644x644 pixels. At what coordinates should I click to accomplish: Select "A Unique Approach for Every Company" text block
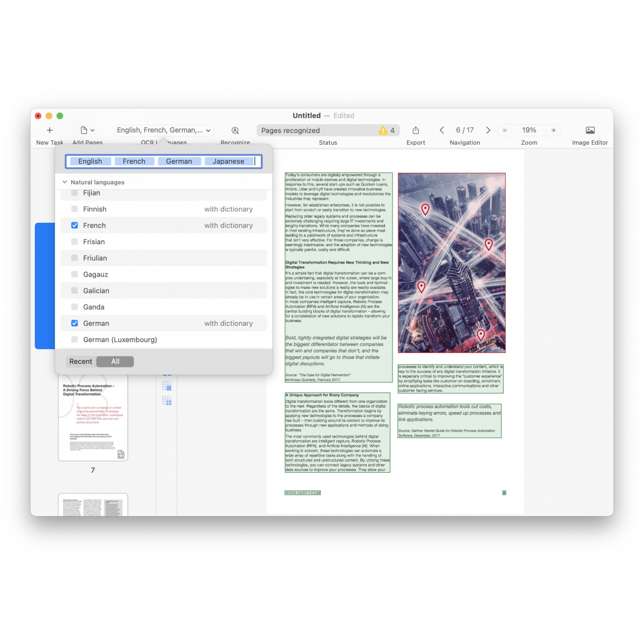(x=338, y=433)
